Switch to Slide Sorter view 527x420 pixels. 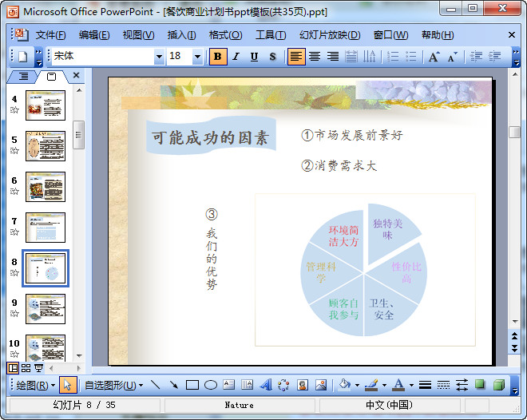click(26, 368)
